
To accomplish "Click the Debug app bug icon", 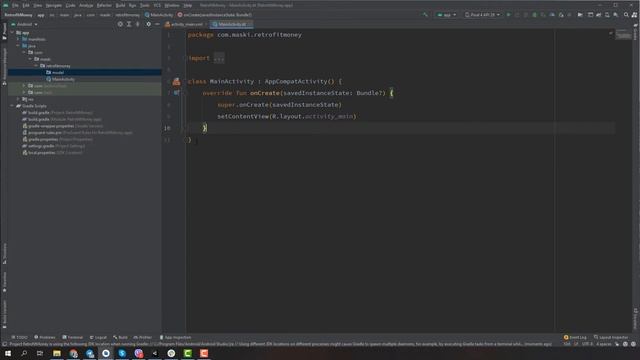I will 534,15.
